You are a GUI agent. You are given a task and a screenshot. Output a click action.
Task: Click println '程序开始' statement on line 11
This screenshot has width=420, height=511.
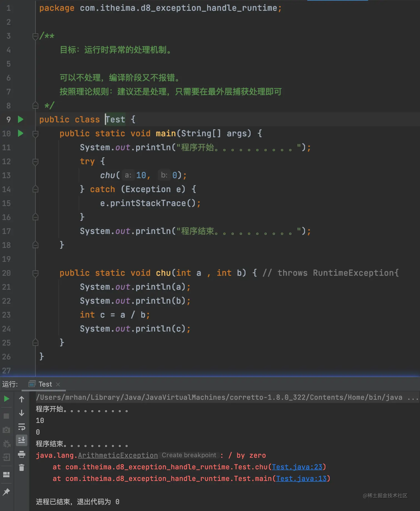click(x=195, y=148)
